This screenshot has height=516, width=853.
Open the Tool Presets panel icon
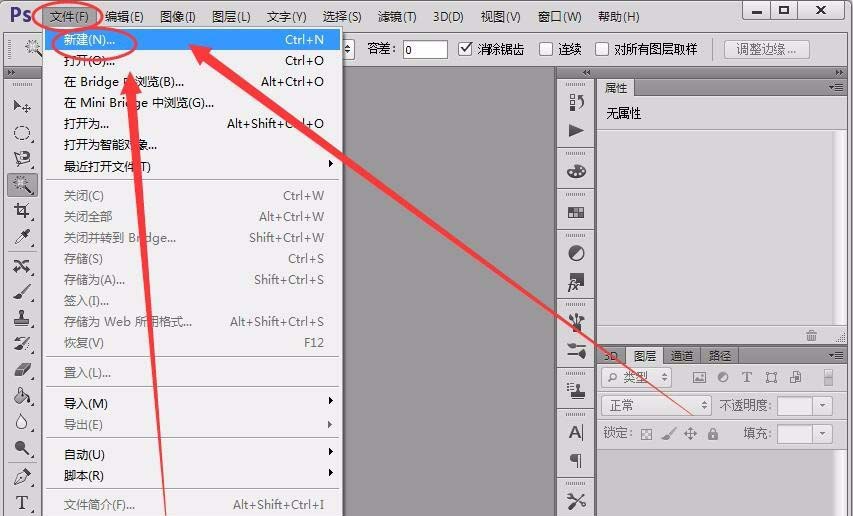(576, 501)
